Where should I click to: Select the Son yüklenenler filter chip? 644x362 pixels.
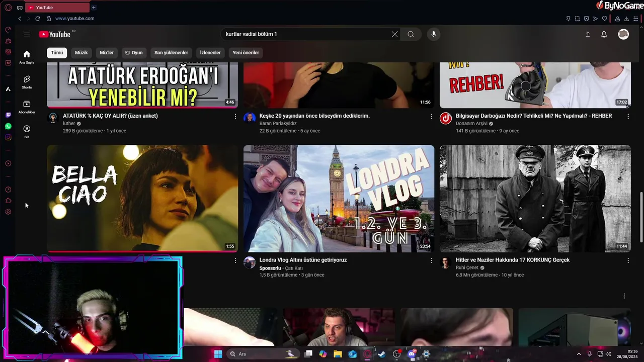pyautogui.click(x=171, y=53)
